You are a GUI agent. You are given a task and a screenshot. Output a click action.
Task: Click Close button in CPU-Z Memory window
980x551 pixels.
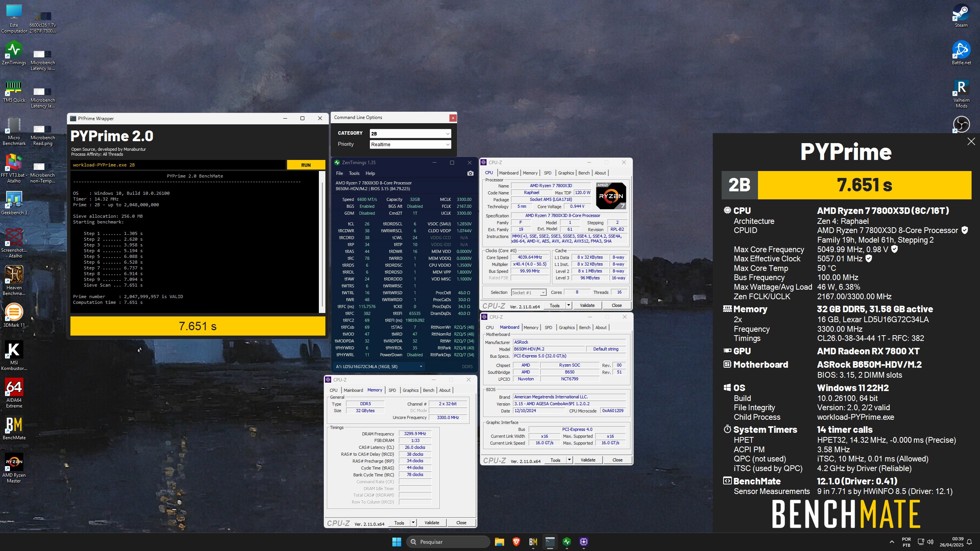click(461, 523)
